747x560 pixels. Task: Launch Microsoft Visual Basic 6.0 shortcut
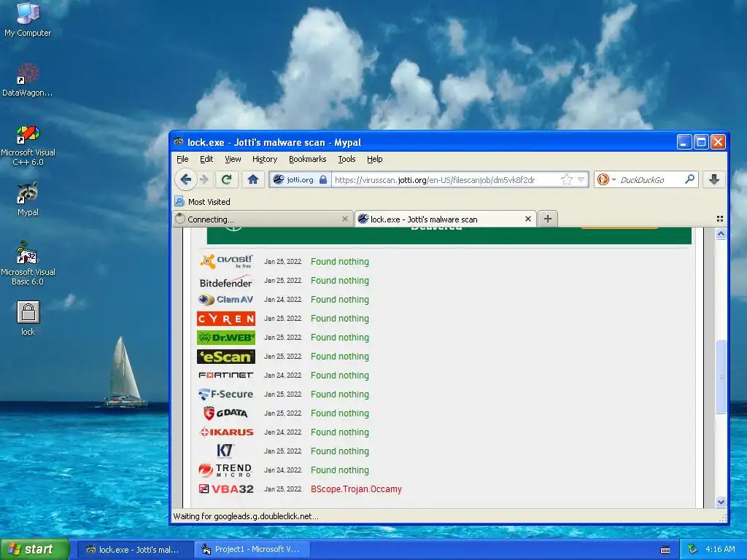pyautogui.click(x=28, y=263)
